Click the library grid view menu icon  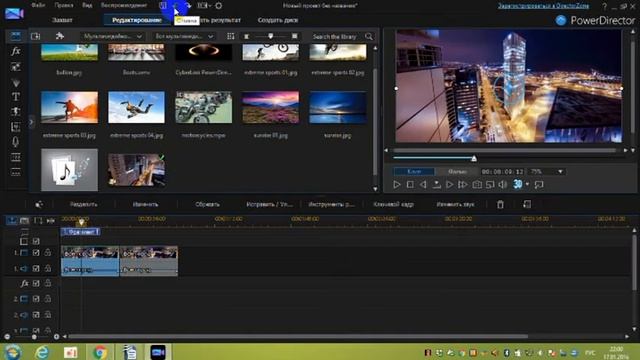click(x=231, y=36)
